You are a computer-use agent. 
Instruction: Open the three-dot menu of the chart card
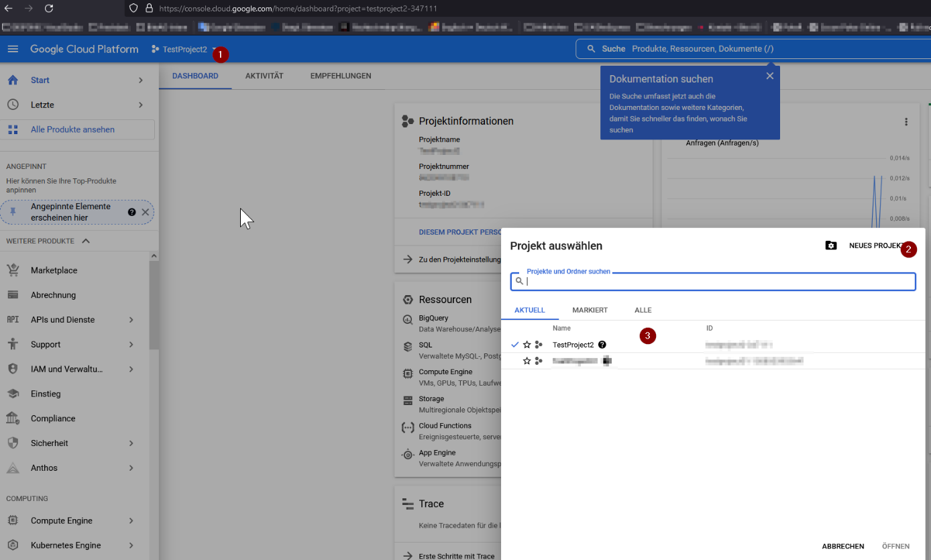coord(906,122)
